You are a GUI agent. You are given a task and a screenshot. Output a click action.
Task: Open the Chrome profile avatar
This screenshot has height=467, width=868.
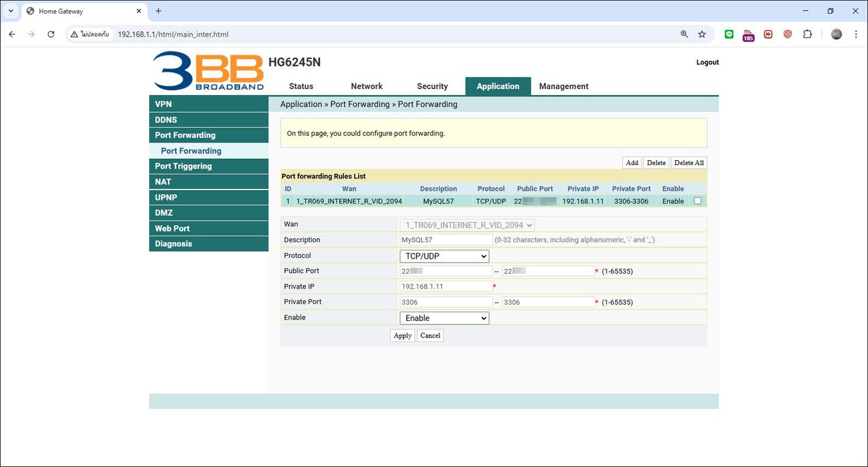click(x=837, y=34)
